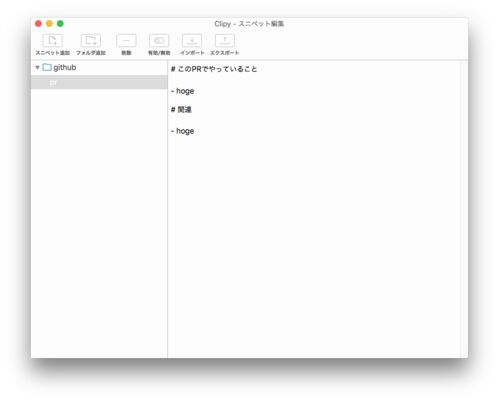Minimize the Clipy window with the yellow button
This screenshot has width=500, height=402.
click(49, 23)
